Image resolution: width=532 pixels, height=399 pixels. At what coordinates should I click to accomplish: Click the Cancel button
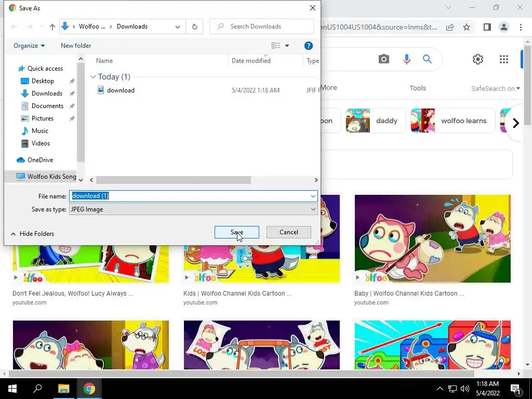point(288,232)
